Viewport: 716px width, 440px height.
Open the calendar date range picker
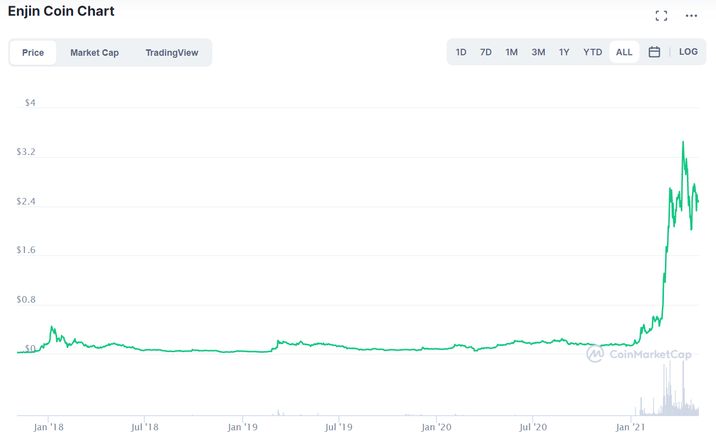click(x=654, y=52)
